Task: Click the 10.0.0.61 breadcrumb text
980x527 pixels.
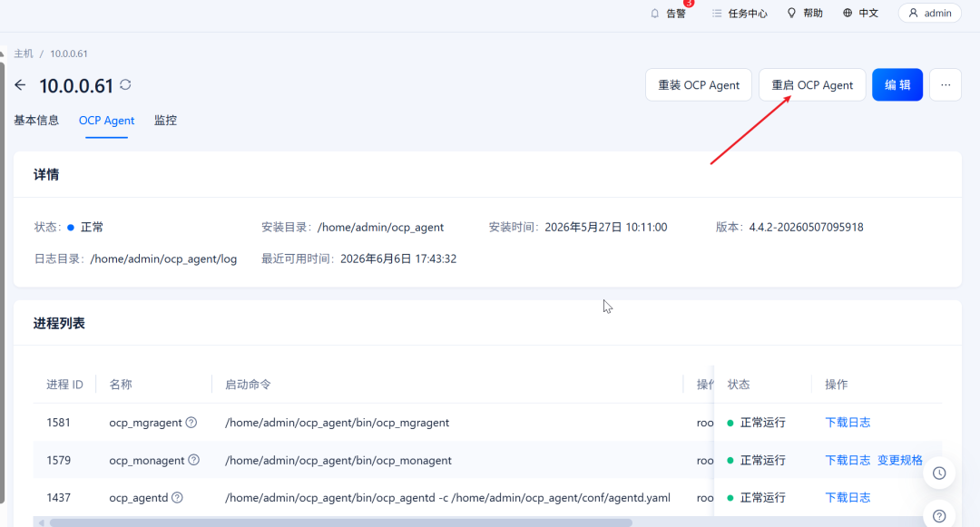Action: [69, 54]
